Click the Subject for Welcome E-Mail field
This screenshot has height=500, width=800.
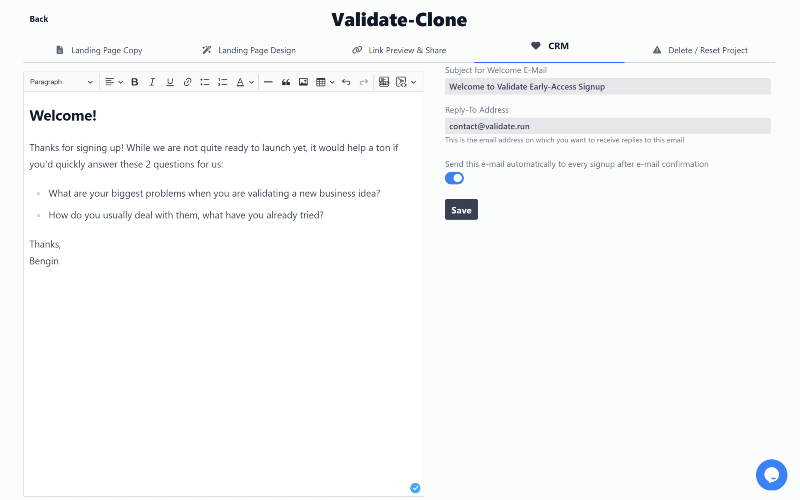pos(608,86)
